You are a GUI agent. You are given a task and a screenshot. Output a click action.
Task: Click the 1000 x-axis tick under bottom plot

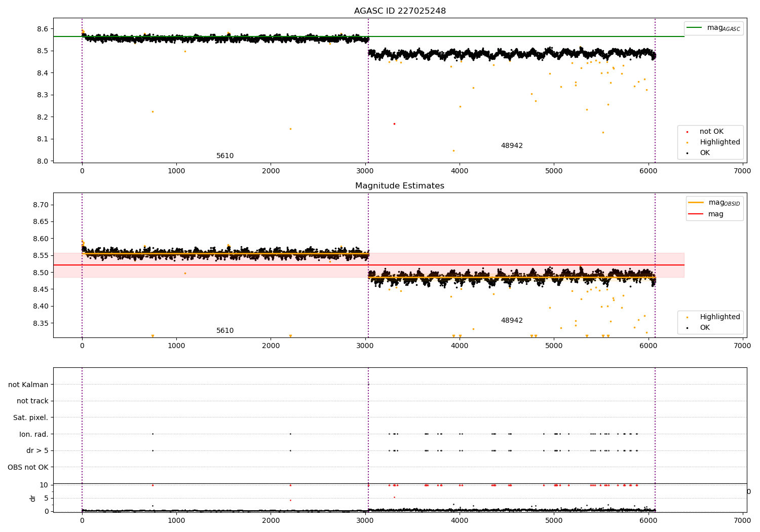(x=176, y=520)
